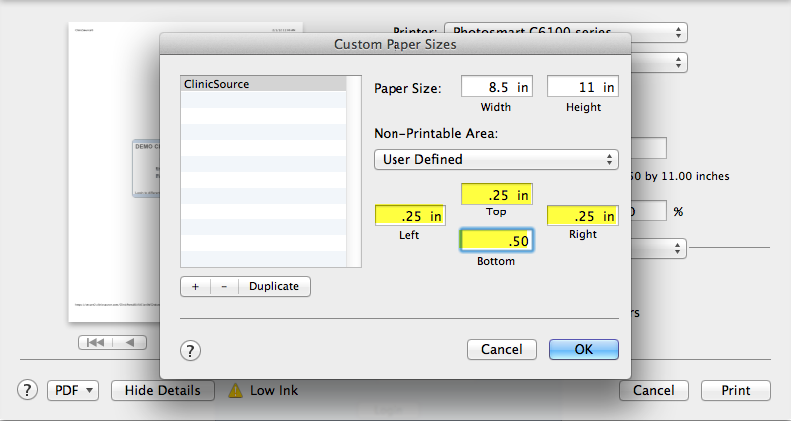Click the plus button to add paper size
The height and width of the screenshot is (421, 791).
click(x=195, y=286)
